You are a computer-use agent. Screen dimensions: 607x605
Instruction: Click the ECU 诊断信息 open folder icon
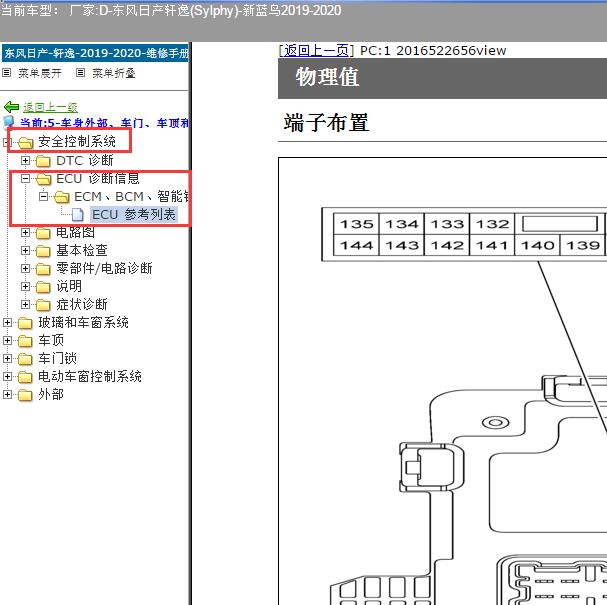click(43, 179)
